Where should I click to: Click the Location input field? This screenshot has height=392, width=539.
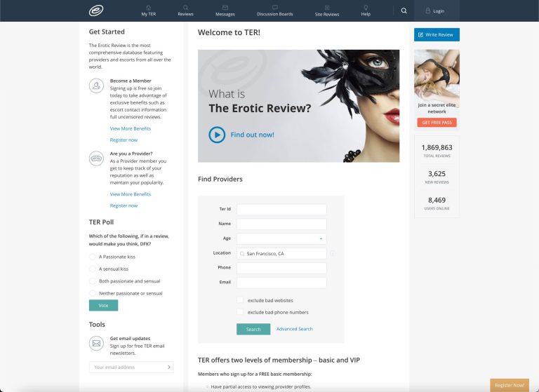[281, 254]
